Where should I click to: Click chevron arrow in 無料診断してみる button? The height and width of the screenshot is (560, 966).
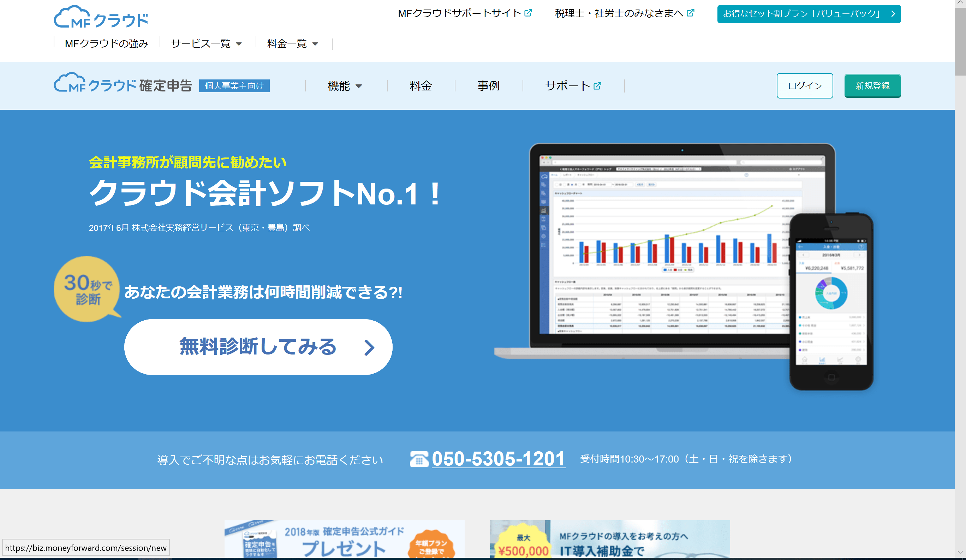(x=369, y=348)
